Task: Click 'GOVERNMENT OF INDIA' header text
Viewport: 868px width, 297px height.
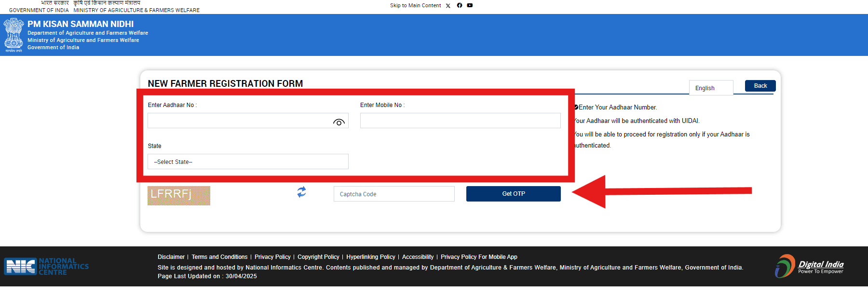Action: coord(39,10)
